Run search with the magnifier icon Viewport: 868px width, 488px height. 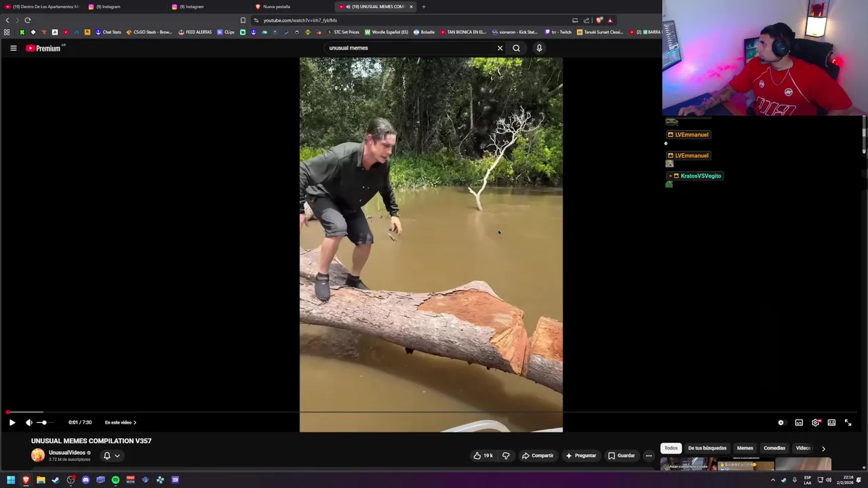(x=516, y=48)
